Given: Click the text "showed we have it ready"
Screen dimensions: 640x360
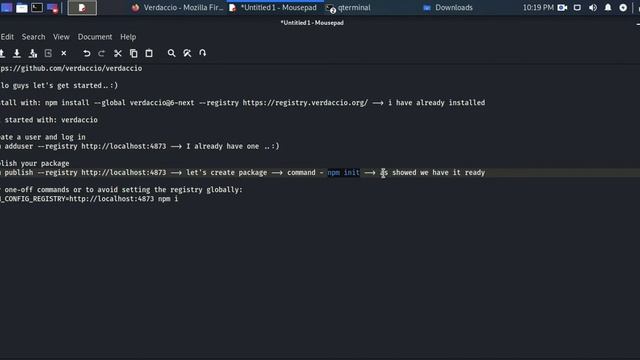Looking at the screenshot, I should [439, 172].
